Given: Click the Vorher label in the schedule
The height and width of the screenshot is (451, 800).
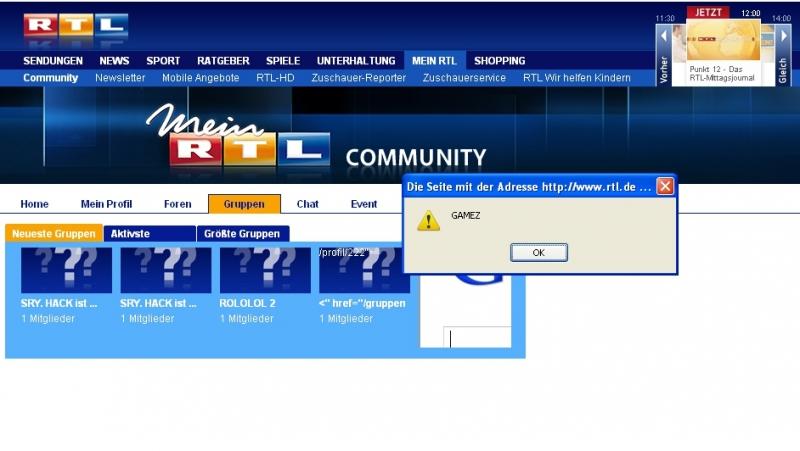Looking at the screenshot, I should pyautogui.click(x=664, y=69).
